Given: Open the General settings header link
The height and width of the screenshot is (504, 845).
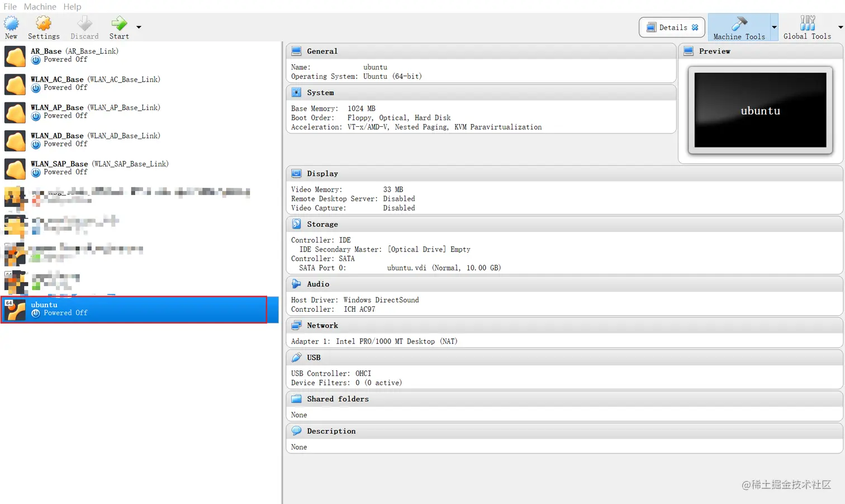Looking at the screenshot, I should [322, 51].
